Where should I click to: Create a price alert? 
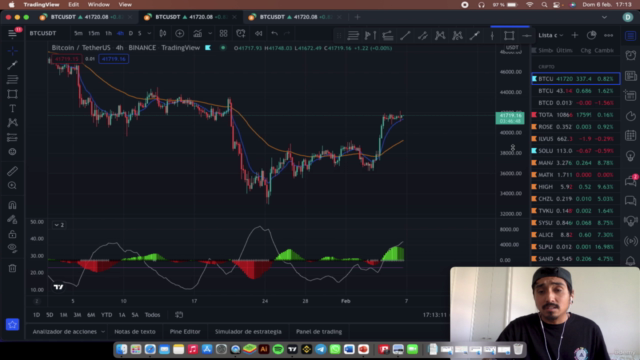(241, 33)
